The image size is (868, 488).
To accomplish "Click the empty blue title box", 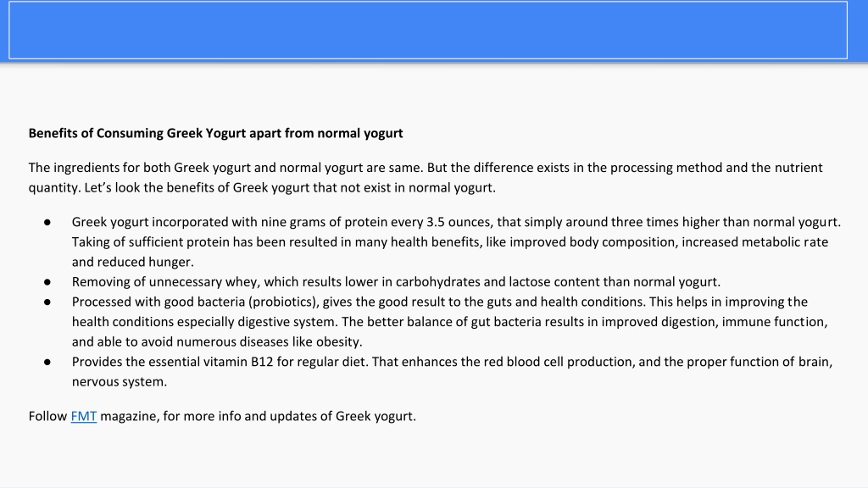I will click(x=428, y=30).
